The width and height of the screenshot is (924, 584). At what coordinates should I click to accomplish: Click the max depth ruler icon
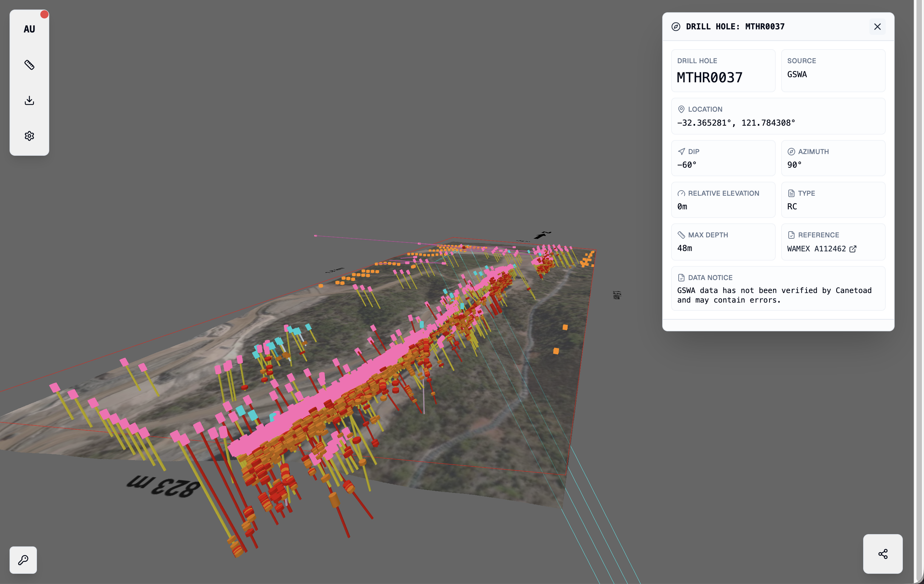(x=681, y=235)
